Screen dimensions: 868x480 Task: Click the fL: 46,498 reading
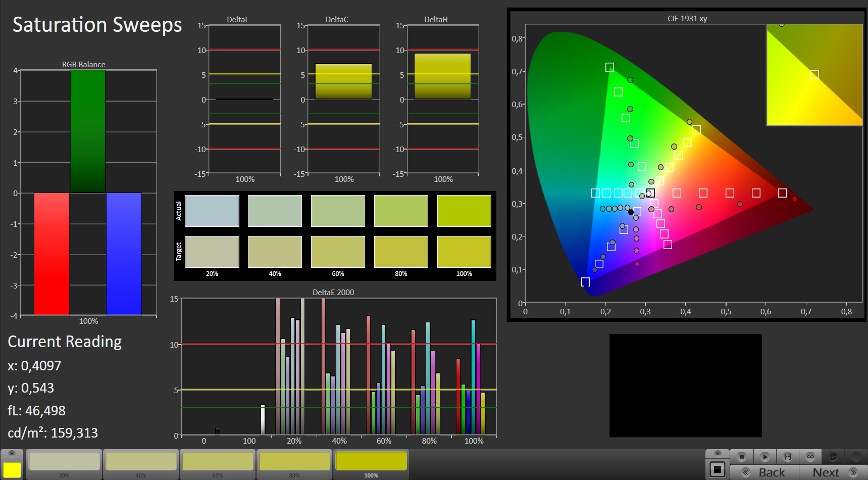coord(36,411)
